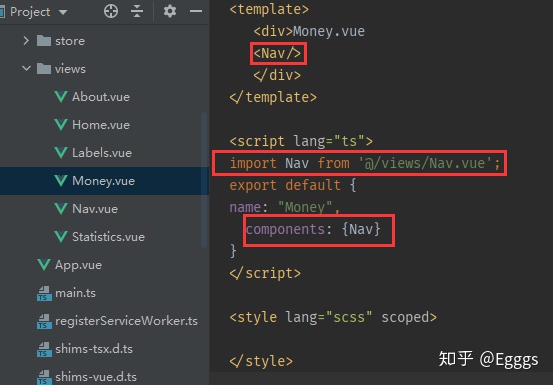Image resolution: width=553 pixels, height=385 pixels.
Task: Click the name: "Money" line
Action: click(x=285, y=207)
